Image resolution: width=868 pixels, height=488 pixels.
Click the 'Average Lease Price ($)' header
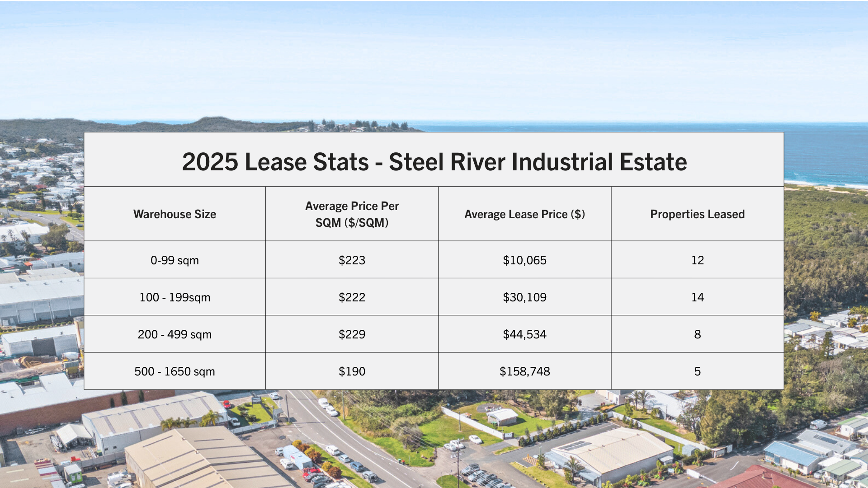click(524, 214)
